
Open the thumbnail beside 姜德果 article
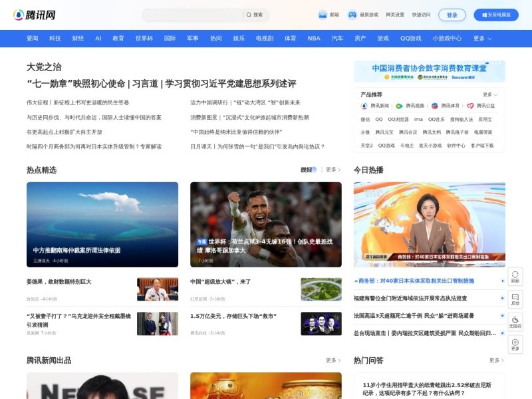[x=158, y=289]
